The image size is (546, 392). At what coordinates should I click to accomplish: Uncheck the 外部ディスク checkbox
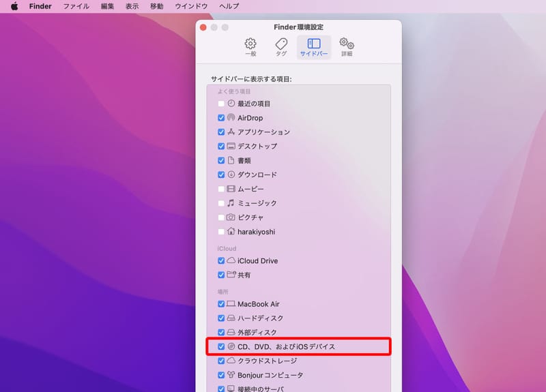pos(221,333)
